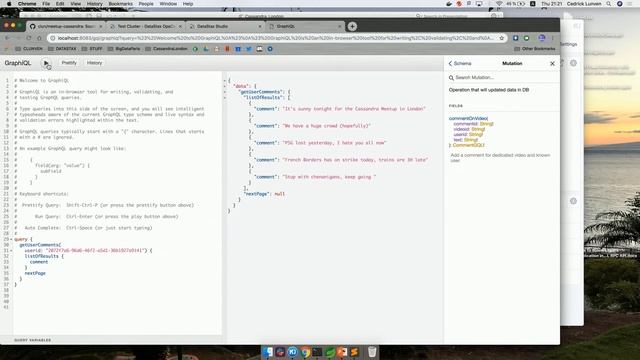Open the BigDataParis bookmarks folder
The width and height of the screenshot is (640, 360).
coord(124,49)
